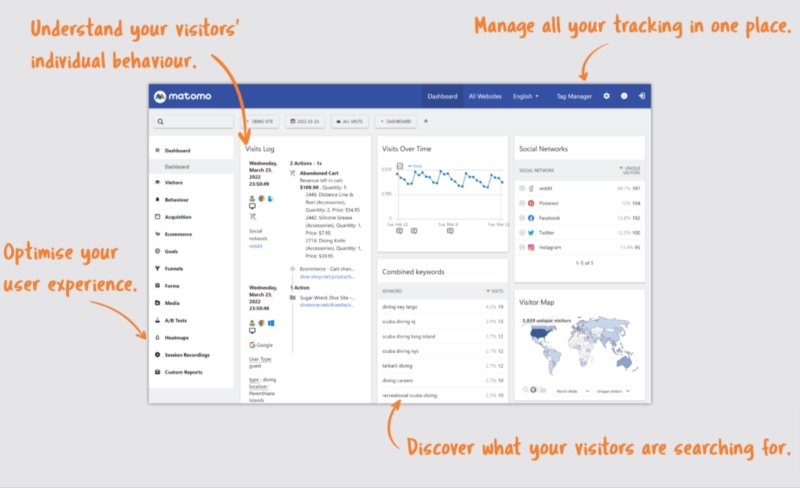Open the ALL VISITS segment selector
This screenshot has height=488, width=800.
pyautogui.click(x=349, y=121)
